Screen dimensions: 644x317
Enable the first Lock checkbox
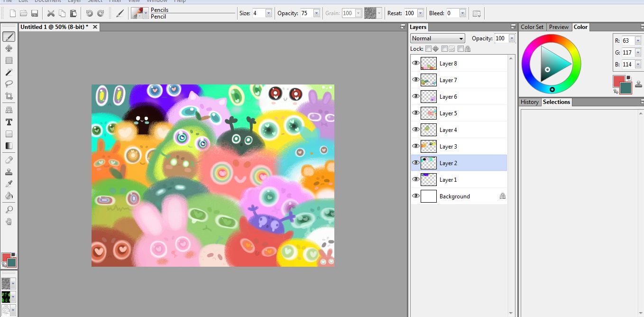428,49
